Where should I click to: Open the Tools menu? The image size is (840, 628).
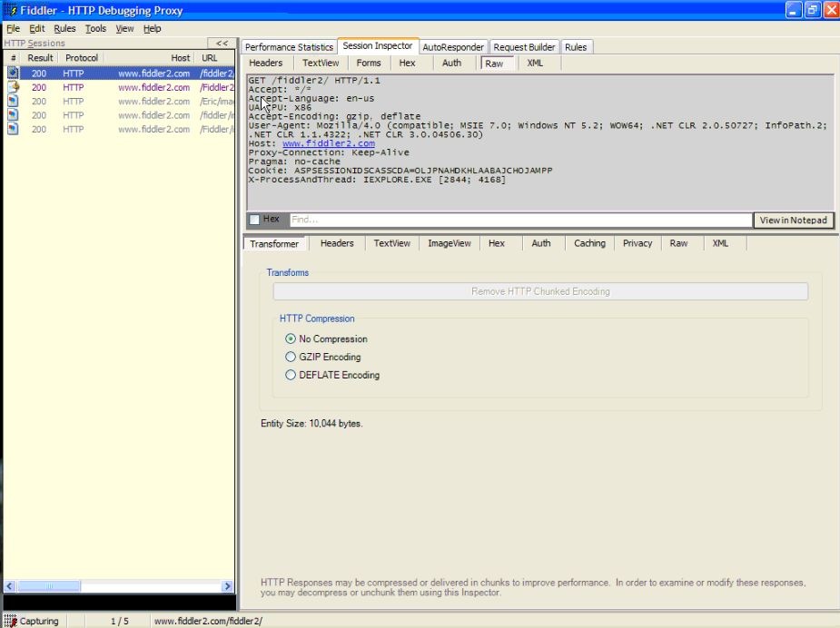[x=96, y=28]
